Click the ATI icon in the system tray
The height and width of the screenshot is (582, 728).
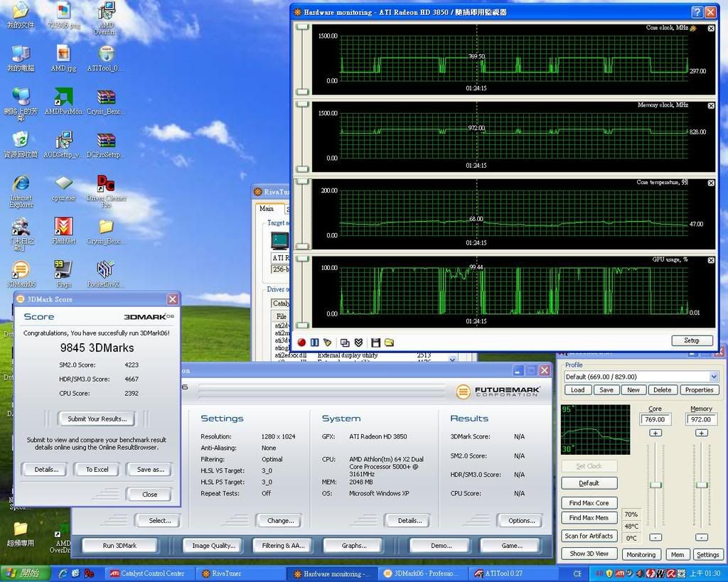(x=619, y=573)
